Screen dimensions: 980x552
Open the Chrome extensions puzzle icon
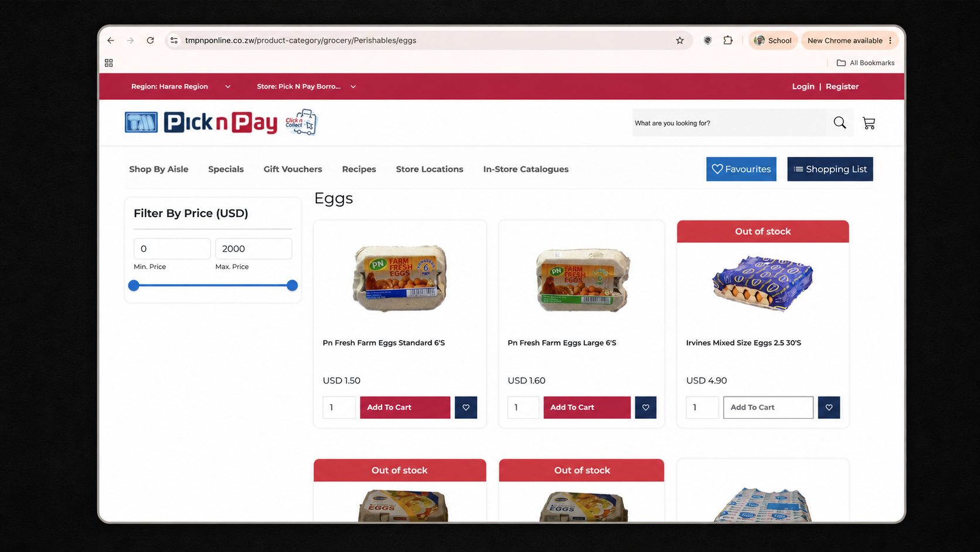(x=728, y=40)
